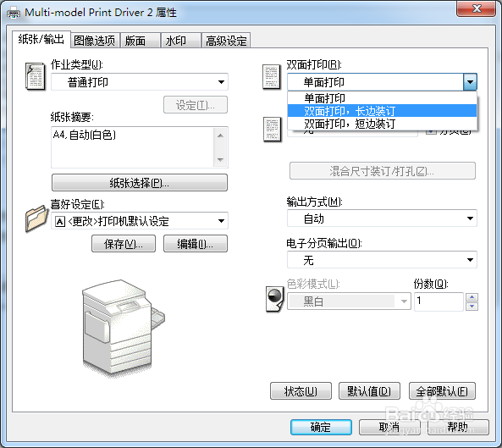The height and width of the screenshot is (448, 502).
Task: Decrease copies with the down spinner arrow
Action: pos(472,306)
